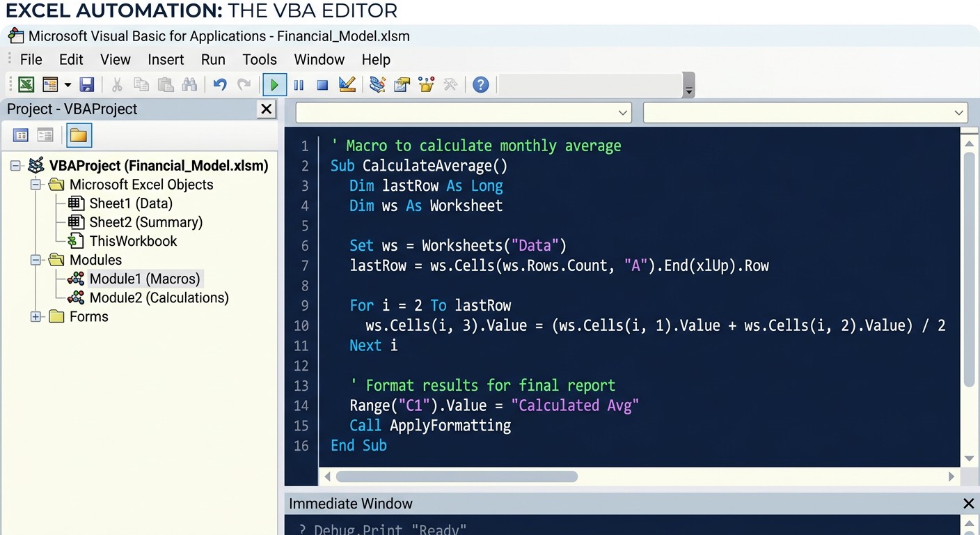Image resolution: width=980 pixels, height=535 pixels.
Task: Select the Microsoft Excel Objects folder label
Action: 141,185
